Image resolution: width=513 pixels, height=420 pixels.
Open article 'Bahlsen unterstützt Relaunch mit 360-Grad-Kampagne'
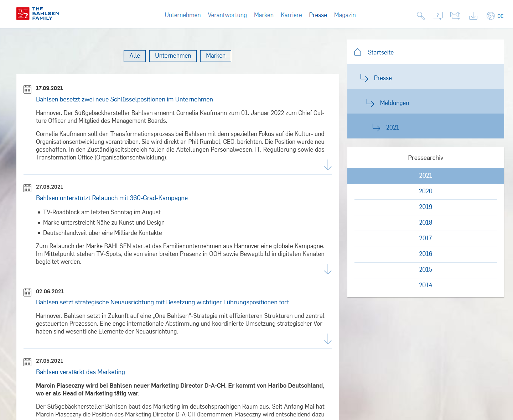point(112,198)
